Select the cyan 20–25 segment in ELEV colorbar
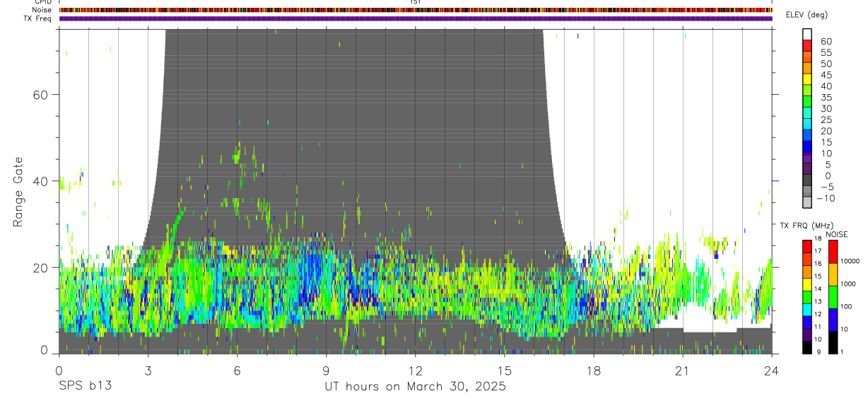 pos(807,124)
